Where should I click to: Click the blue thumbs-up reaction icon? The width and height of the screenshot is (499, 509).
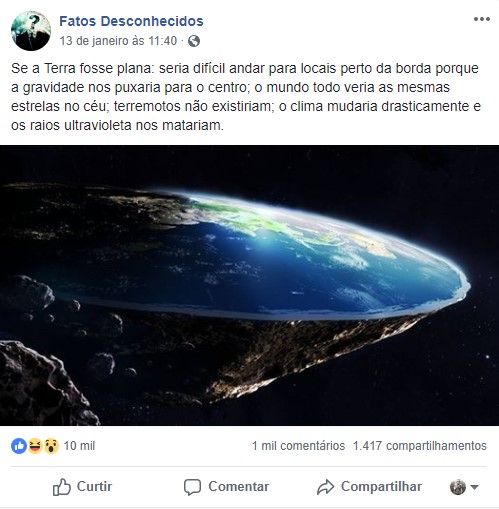click(x=19, y=446)
